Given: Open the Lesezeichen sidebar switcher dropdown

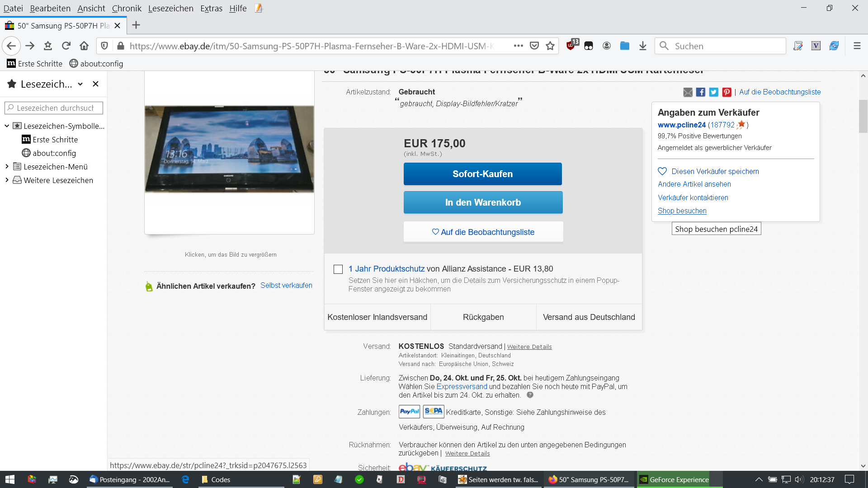Looking at the screenshot, I should [x=80, y=84].
